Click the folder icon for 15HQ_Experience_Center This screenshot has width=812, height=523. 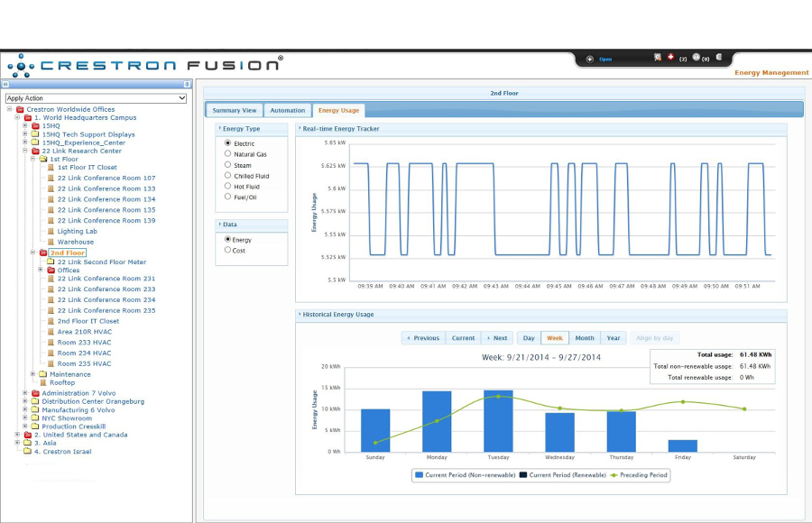pyautogui.click(x=35, y=142)
